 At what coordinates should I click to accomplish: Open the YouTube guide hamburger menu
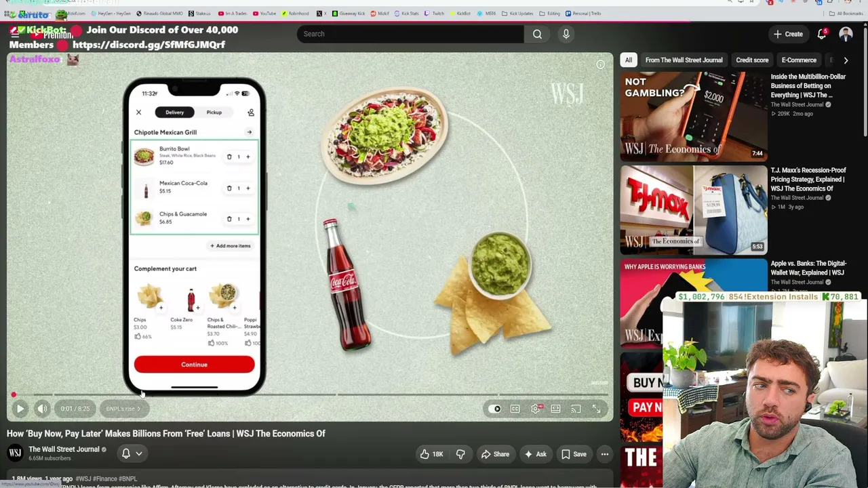pos(14,34)
